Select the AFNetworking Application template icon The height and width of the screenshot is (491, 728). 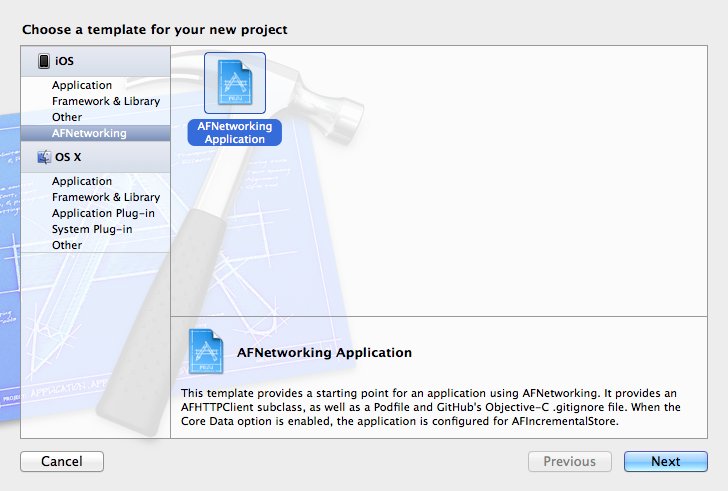coord(235,83)
